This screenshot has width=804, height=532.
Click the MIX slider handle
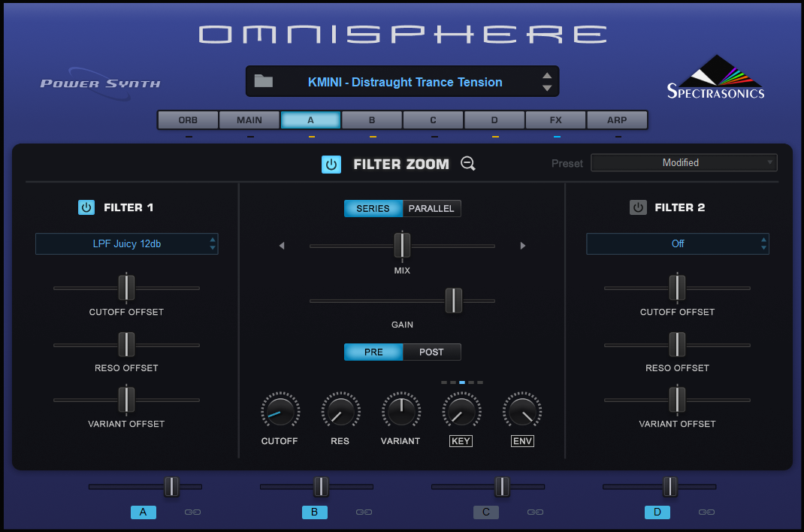click(402, 246)
